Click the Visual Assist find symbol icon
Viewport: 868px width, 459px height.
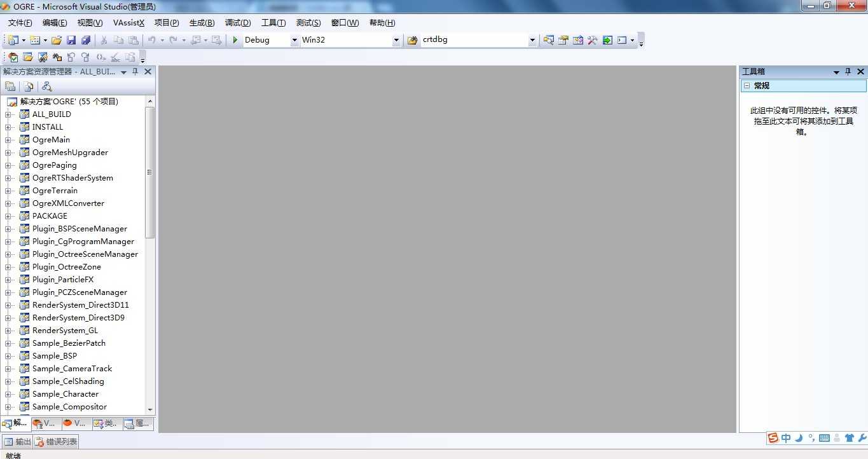click(43, 57)
